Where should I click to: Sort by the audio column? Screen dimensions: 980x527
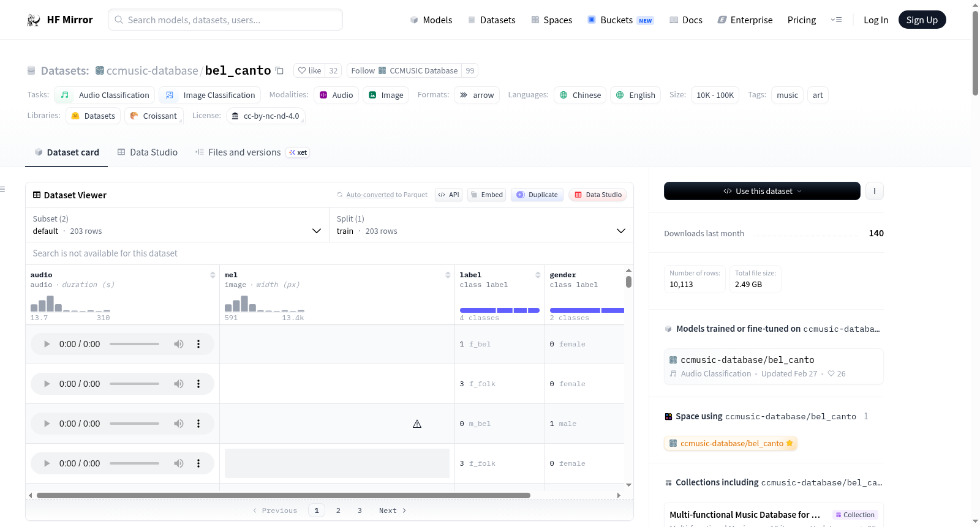[x=213, y=275]
